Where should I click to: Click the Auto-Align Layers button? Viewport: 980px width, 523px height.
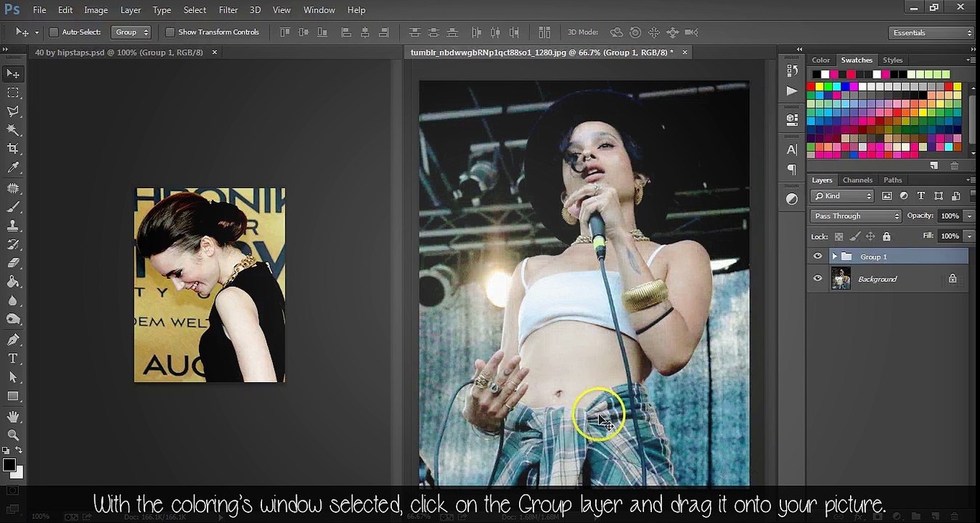tap(544, 32)
